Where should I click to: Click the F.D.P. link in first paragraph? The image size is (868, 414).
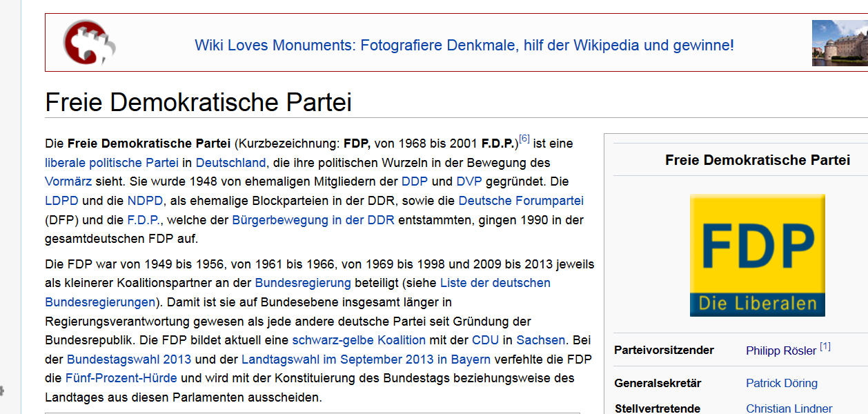click(x=143, y=220)
